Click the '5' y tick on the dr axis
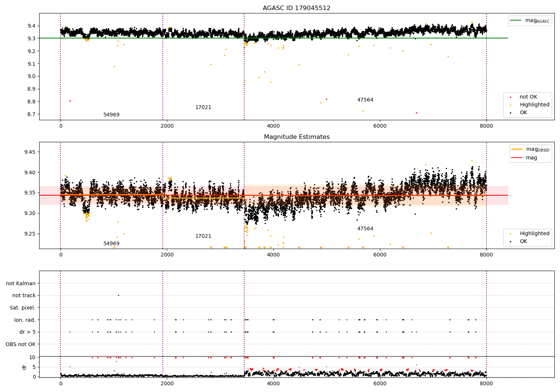Screen dimensions: 560x392 (x=34, y=367)
